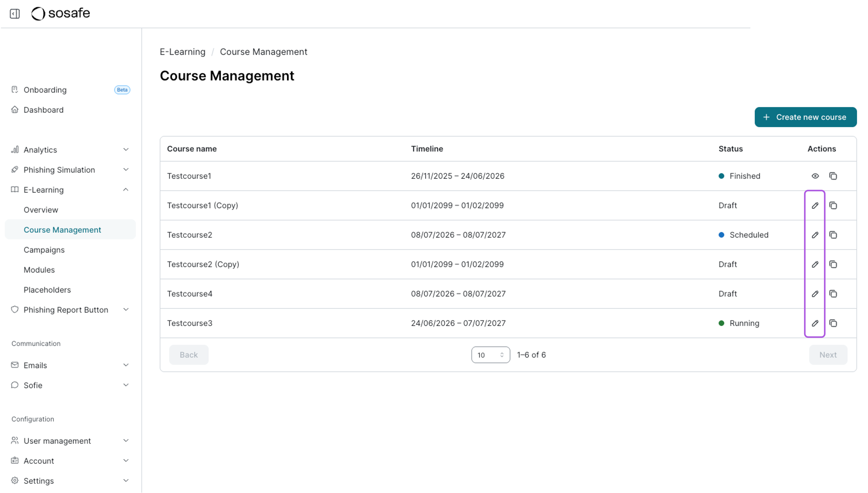
Task: Expand the Settings chevron
Action: coord(126,480)
